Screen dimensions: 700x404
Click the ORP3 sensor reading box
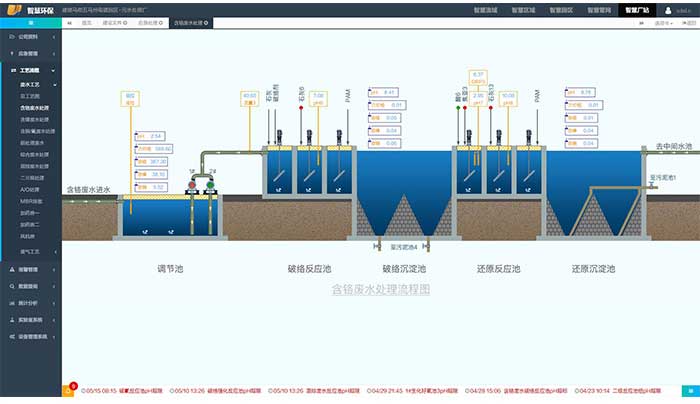478,78
